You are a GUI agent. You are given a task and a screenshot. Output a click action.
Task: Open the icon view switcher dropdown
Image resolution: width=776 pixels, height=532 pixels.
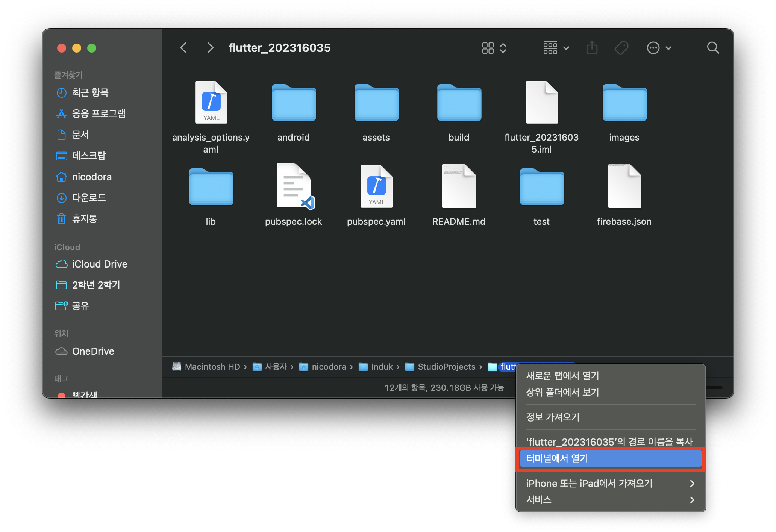pyautogui.click(x=494, y=48)
